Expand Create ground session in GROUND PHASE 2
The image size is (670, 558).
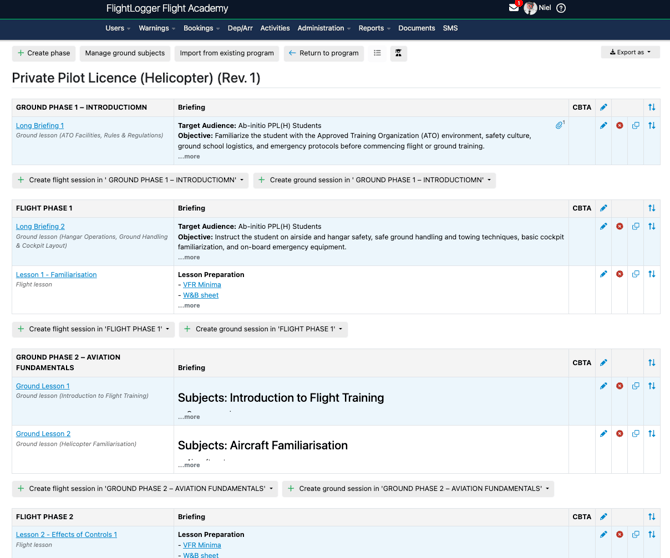click(418, 488)
